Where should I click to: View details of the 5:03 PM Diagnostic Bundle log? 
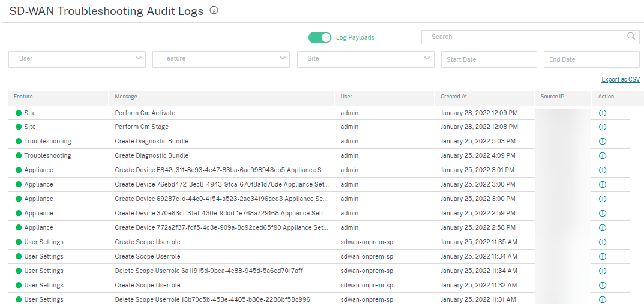(x=603, y=141)
